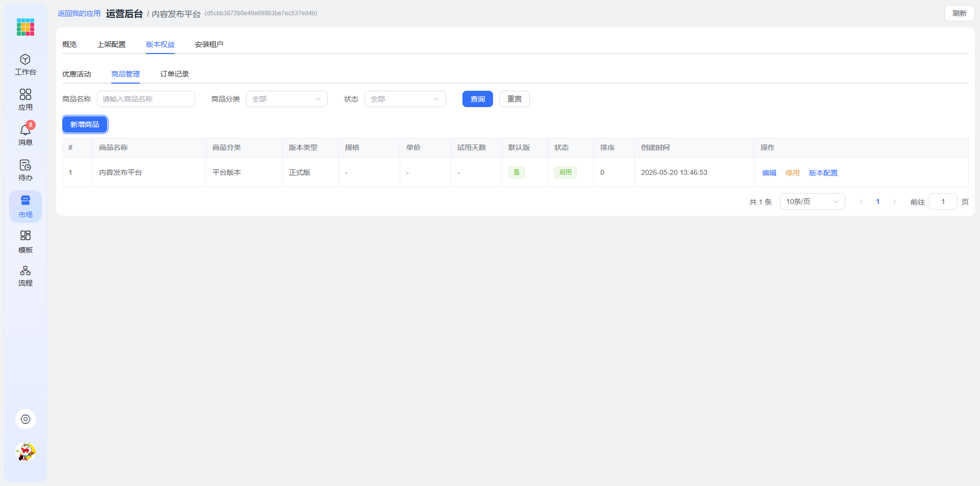
Task: Click 版本配置 link in table row
Action: pos(823,173)
